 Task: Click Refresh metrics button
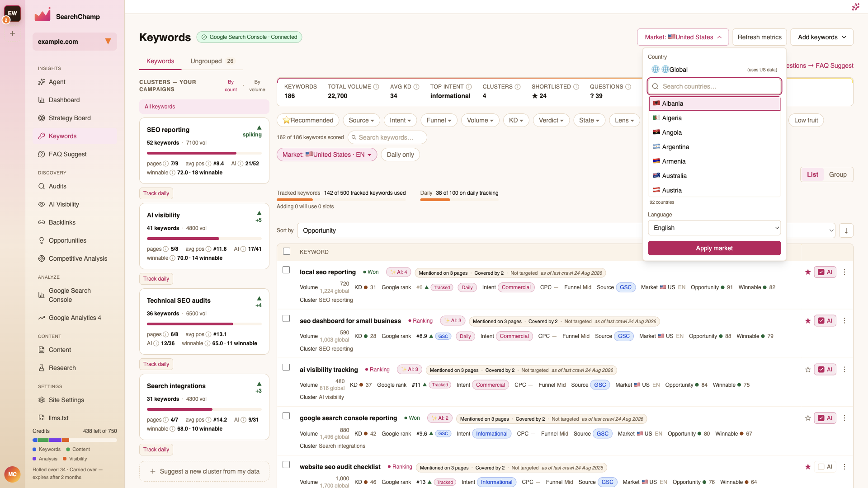(759, 37)
